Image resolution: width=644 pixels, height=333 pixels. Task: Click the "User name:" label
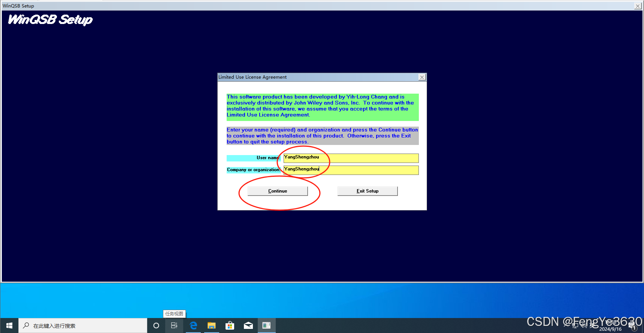pyautogui.click(x=268, y=158)
